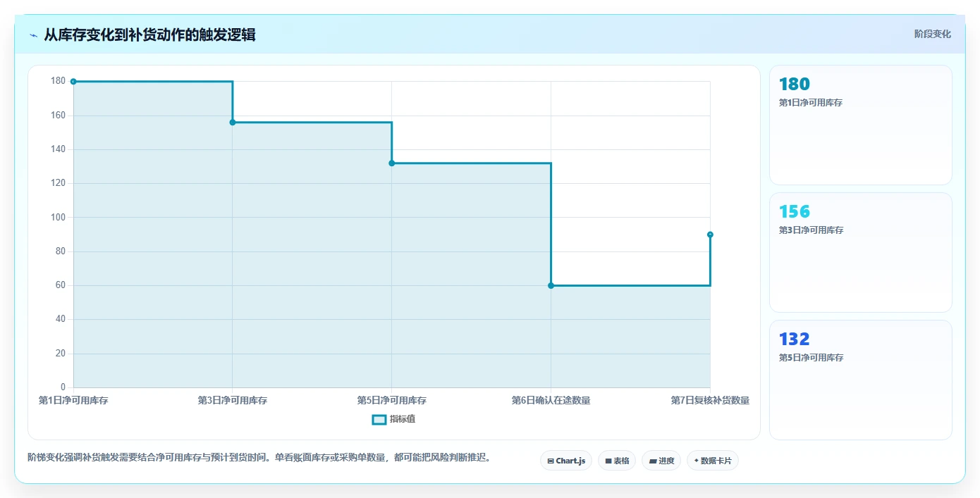Click x-axis label 第7日复核补货数量
This screenshot has height=498, width=980.
coord(710,400)
